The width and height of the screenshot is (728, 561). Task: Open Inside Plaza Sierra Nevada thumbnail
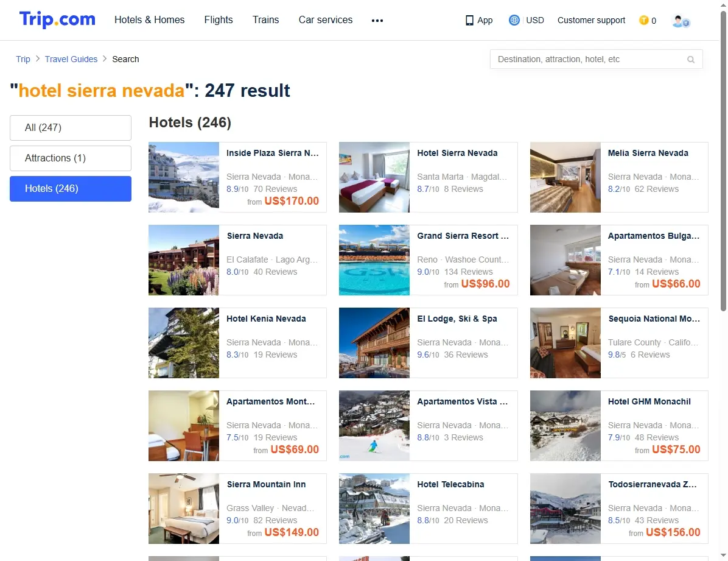click(184, 177)
